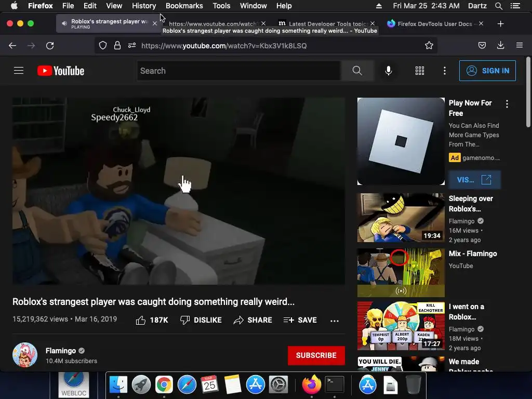Viewport: 532px width, 399px height.
Task: Open the YouTube guide hamburger menu
Action: pyautogui.click(x=19, y=71)
